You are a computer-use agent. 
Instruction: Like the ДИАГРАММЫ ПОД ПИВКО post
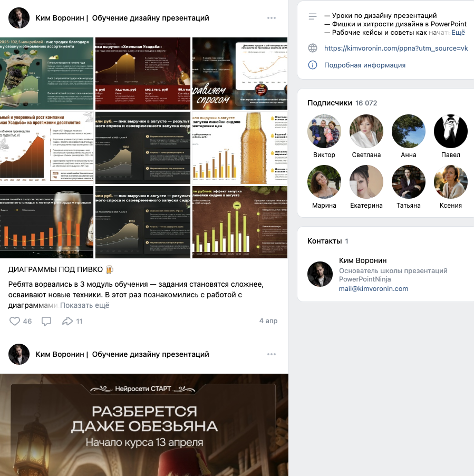(15, 321)
